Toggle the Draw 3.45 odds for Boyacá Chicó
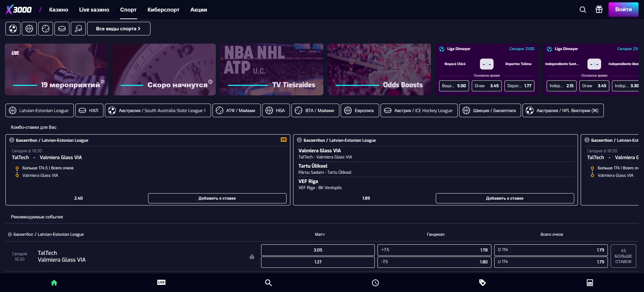Image resolution: width=644 pixels, height=292 pixels. [x=486, y=86]
